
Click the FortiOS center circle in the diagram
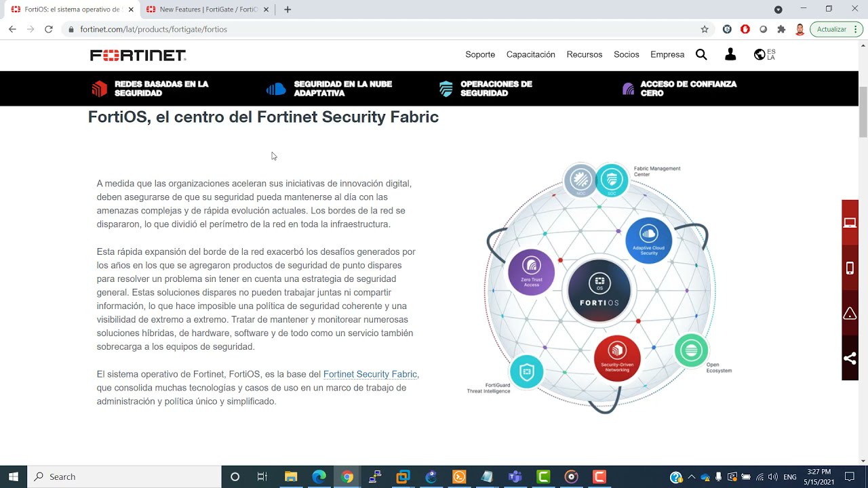[x=599, y=291]
